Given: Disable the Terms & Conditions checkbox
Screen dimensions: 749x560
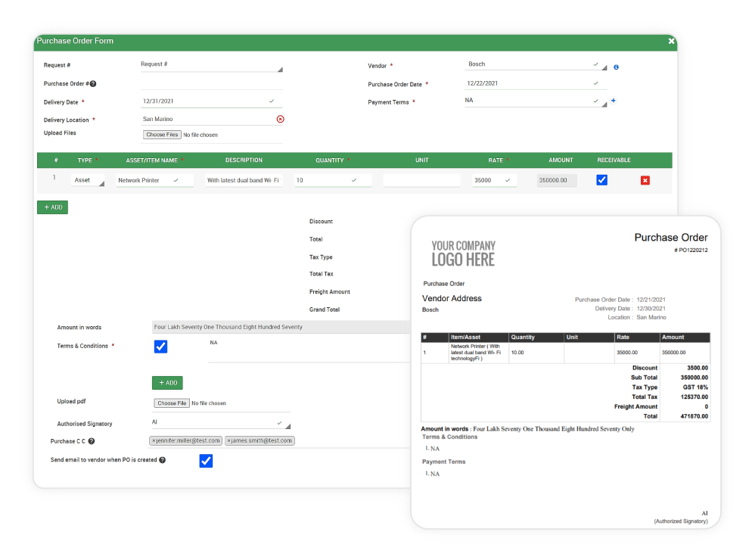Looking at the screenshot, I should tap(160, 347).
